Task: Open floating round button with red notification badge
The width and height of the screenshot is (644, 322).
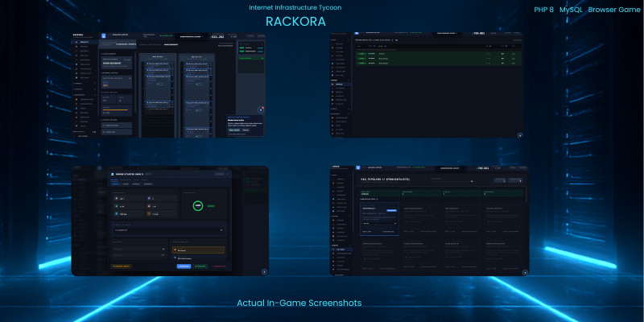Action: point(261,109)
